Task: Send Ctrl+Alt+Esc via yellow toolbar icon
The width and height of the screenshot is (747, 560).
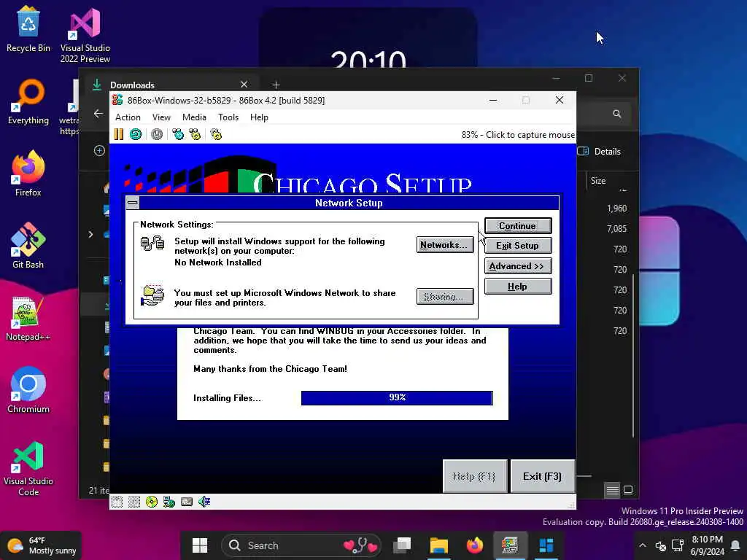Action: (x=195, y=135)
